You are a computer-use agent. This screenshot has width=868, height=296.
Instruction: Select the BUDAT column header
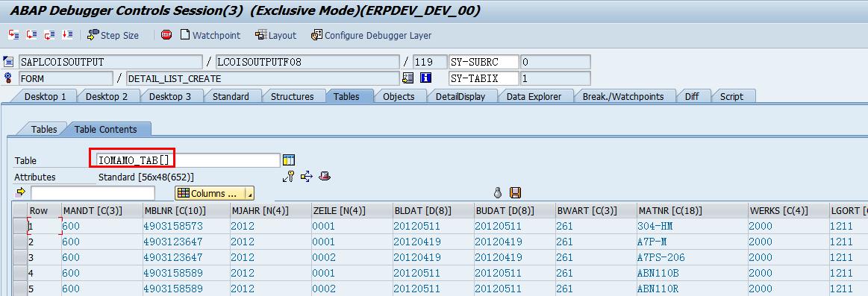[x=514, y=211]
